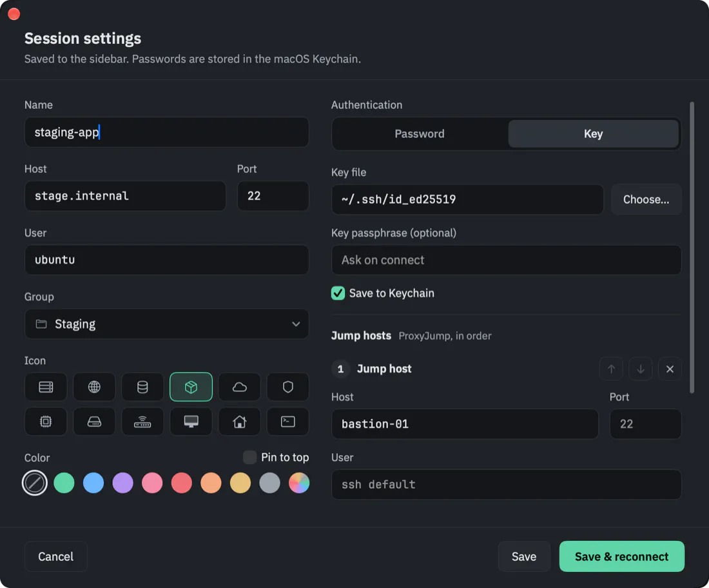Screen dimensions: 709x588
Task: Cancel the session settings dialog
Action: (x=55, y=556)
